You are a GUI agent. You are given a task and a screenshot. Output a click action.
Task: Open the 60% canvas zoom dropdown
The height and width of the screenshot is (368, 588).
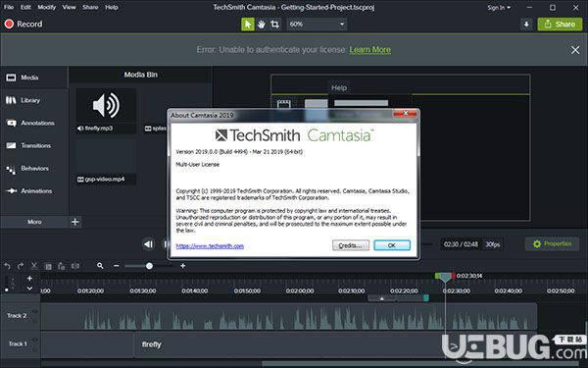point(317,24)
